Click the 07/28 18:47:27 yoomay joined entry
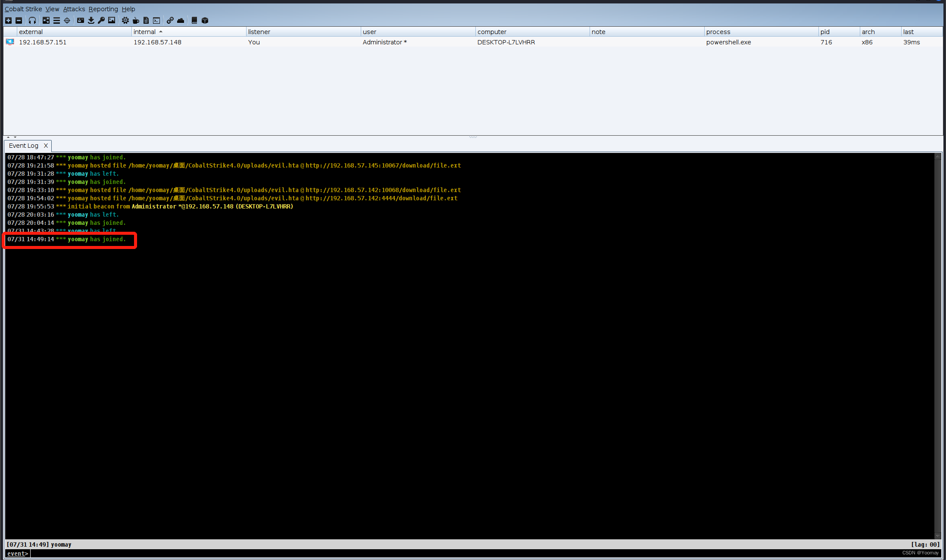 pyautogui.click(x=66, y=158)
